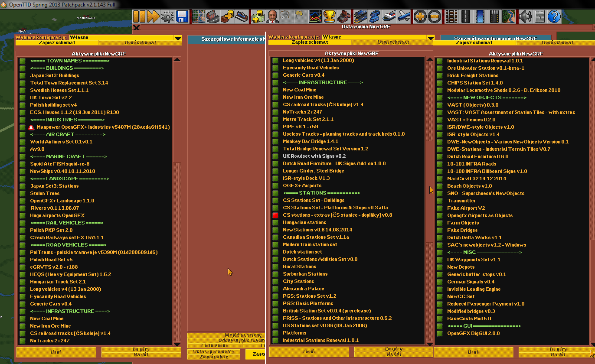Open the ship list icon

tap(389, 17)
